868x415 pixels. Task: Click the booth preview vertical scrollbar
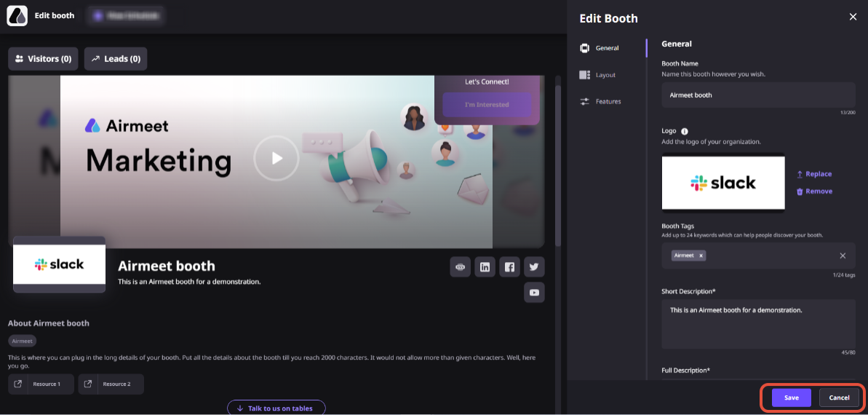(558, 165)
